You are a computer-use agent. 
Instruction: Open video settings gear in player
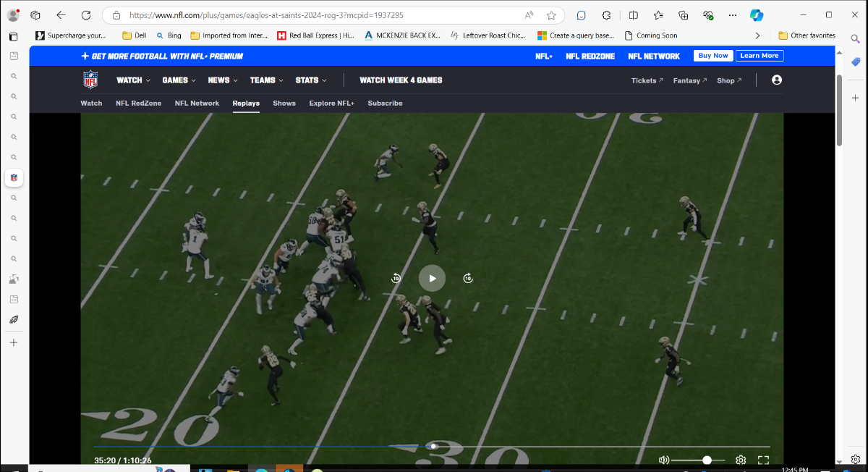(x=741, y=460)
